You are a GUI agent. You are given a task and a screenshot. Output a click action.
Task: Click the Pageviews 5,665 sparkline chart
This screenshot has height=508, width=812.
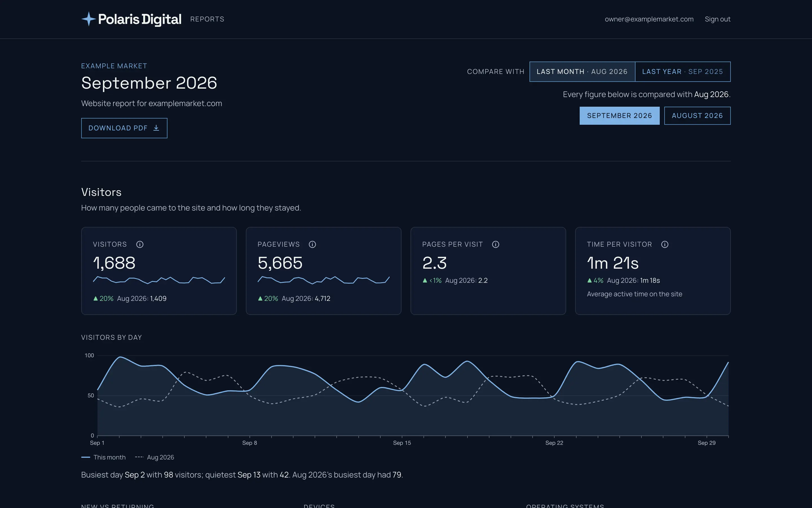coord(323,280)
